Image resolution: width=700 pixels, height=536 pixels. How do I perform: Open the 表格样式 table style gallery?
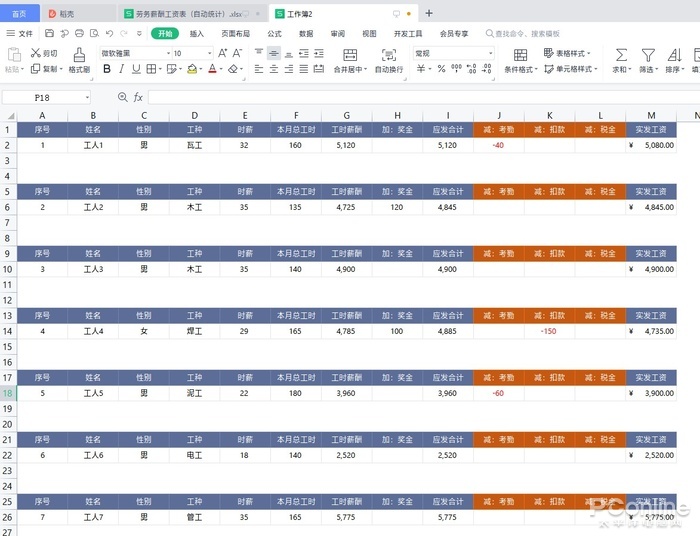tap(567, 53)
